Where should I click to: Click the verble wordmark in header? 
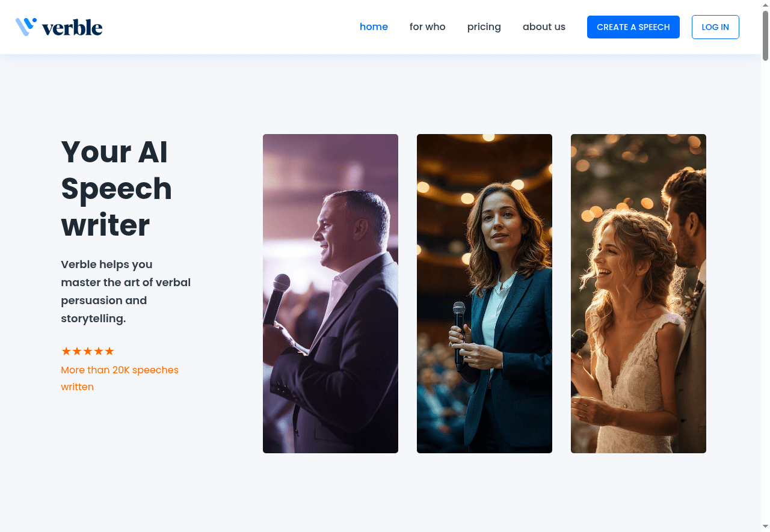coord(72,28)
